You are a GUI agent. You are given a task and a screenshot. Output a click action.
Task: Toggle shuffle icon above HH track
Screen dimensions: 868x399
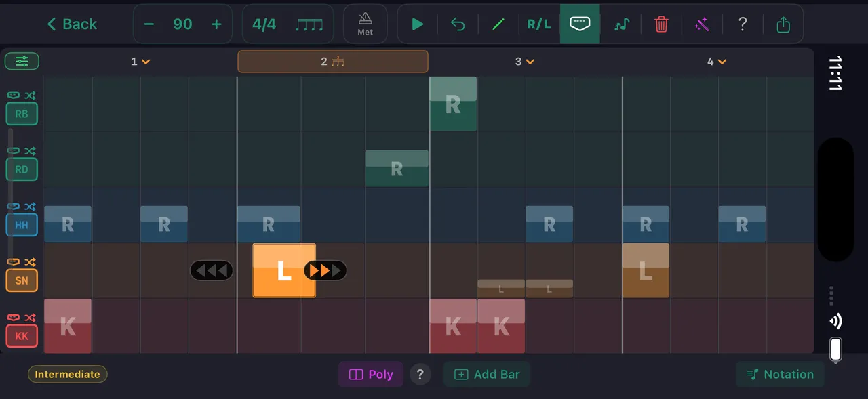pyautogui.click(x=31, y=207)
